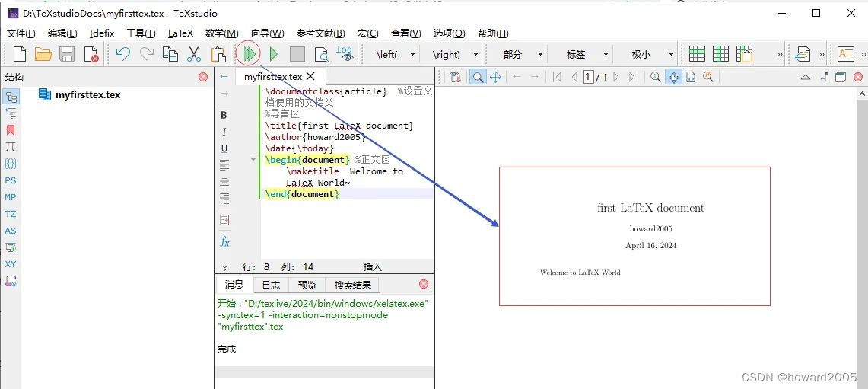Apply bold formatting in the editor sidebar
The image size is (868, 389).
pos(224,115)
